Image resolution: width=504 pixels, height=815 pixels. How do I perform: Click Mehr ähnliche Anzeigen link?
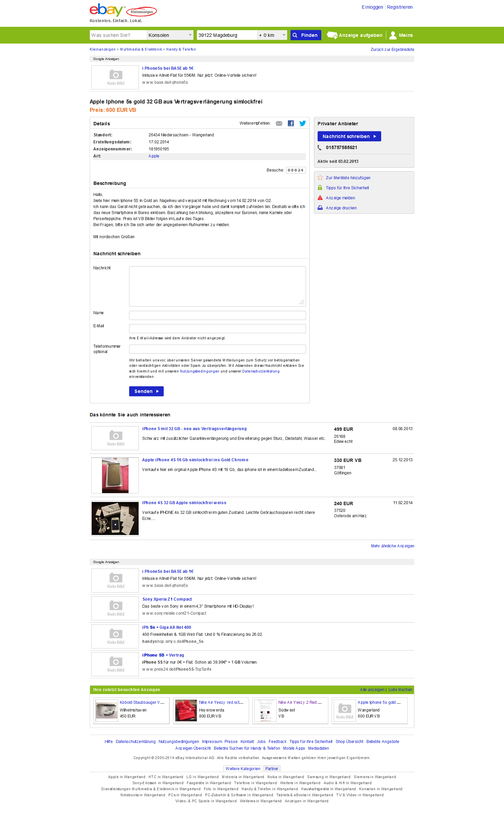click(393, 546)
